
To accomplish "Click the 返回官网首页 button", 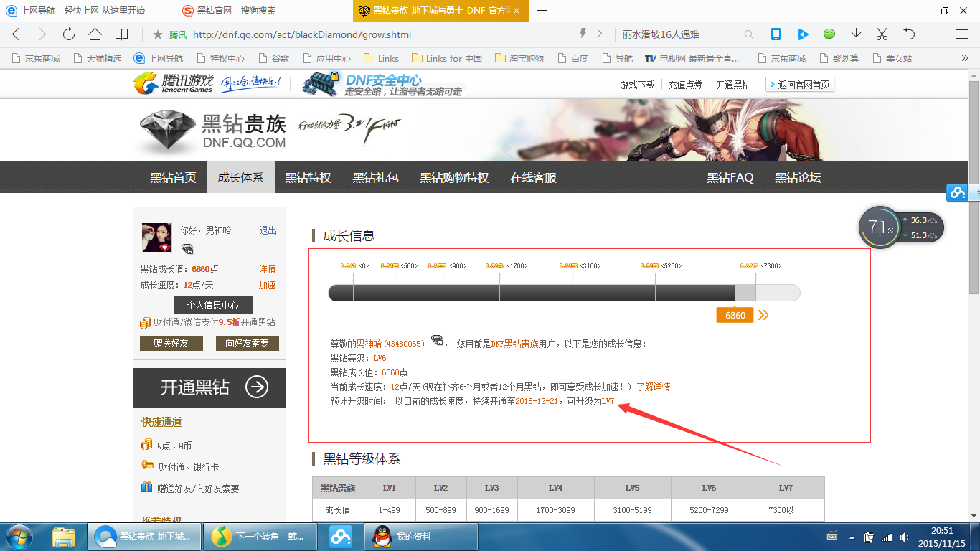I will (x=800, y=85).
